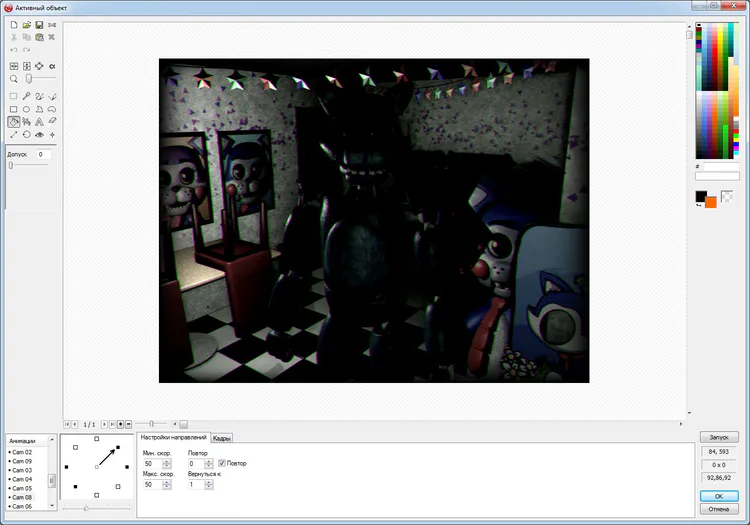Toggle the lower-right direction square on dial
Viewport: 750px width, 525px height.
coord(118,486)
